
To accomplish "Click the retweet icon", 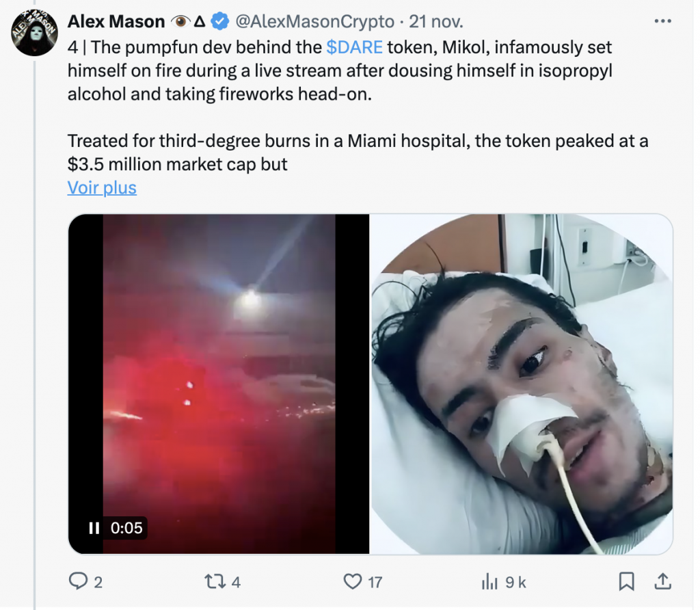I will click(x=214, y=582).
